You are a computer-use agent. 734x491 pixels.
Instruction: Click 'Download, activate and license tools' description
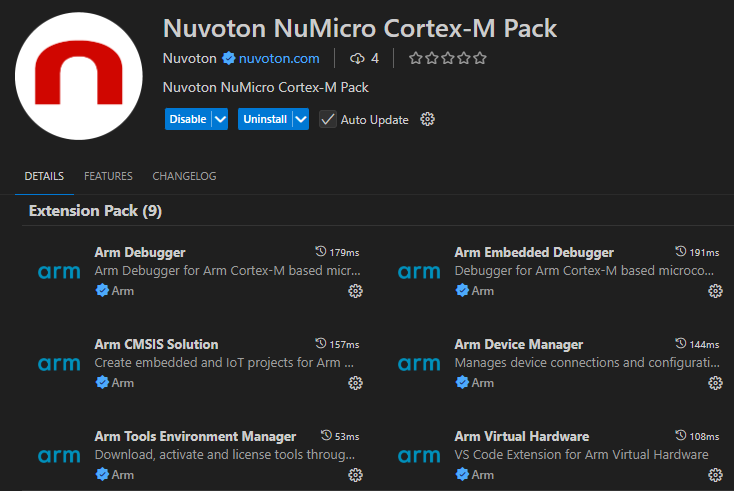click(x=225, y=454)
